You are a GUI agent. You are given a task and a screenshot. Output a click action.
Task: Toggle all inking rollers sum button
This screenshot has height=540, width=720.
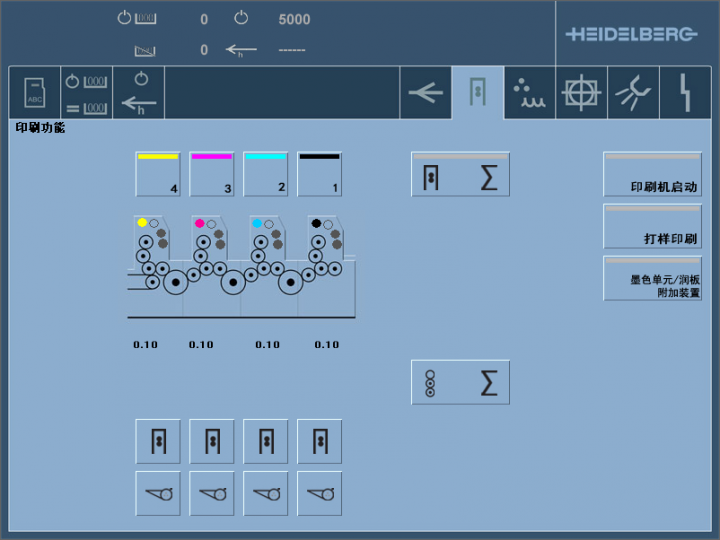[x=461, y=382]
